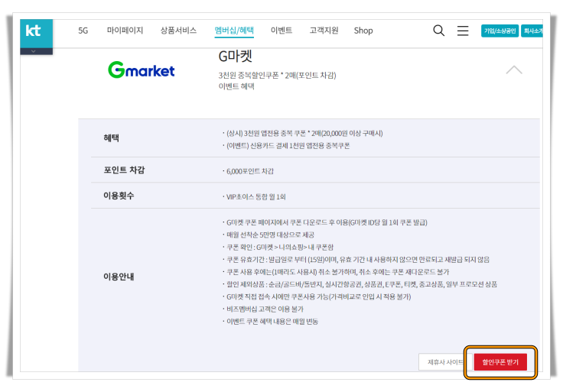Click the 혜택 row label
The image size is (563, 392).
[x=111, y=138]
